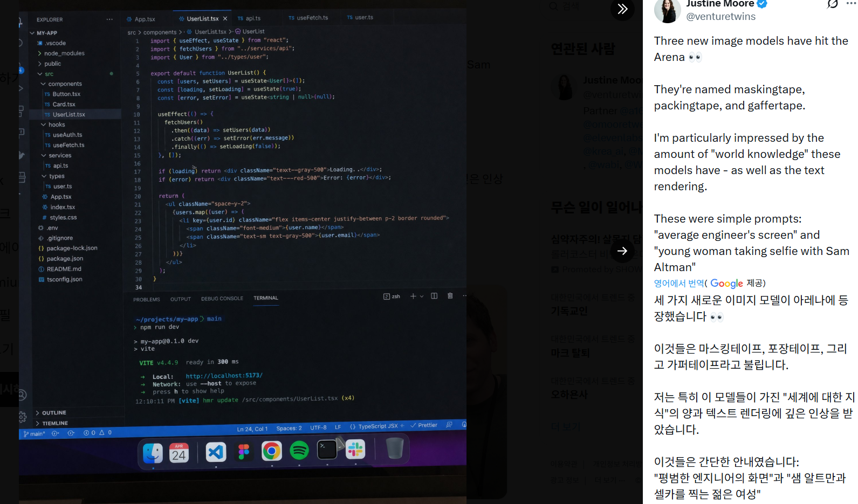Click the settings gear in activity bar
The height and width of the screenshot is (504, 858).
[x=22, y=417]
